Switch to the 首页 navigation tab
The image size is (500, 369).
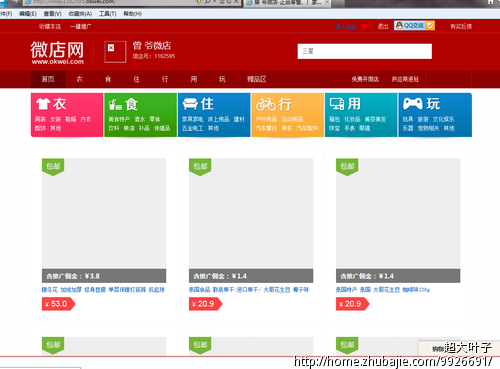click(x=48, y=79)
